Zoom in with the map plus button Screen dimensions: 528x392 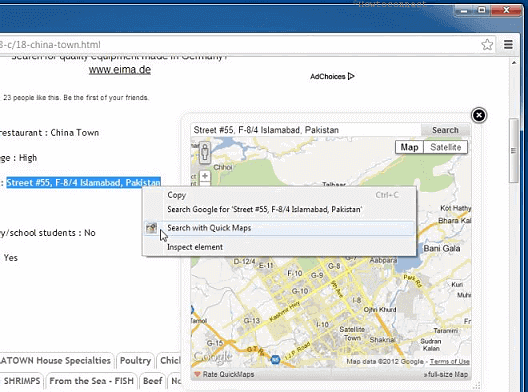205,176
